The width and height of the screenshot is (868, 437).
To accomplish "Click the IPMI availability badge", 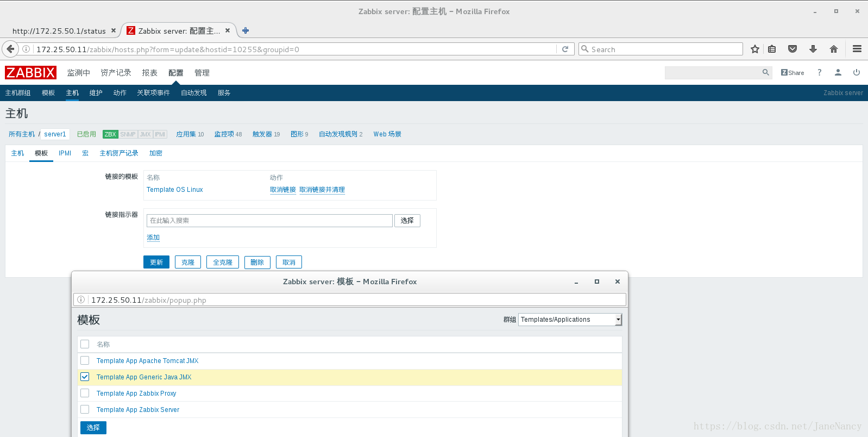I will [160, 134].
